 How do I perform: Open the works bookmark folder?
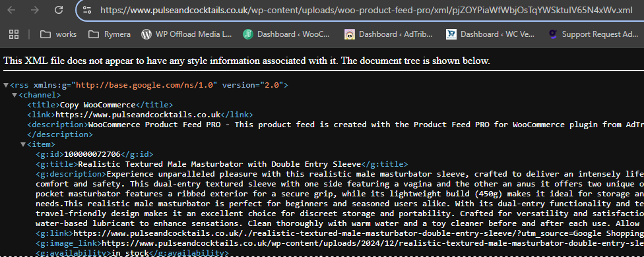(58, 34)
